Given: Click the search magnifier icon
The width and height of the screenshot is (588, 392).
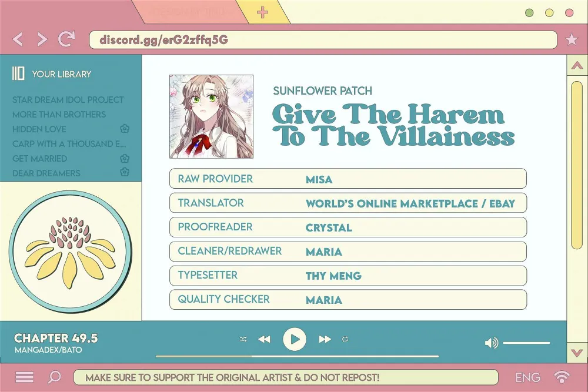Looking at the screenshot, I should click(x=54, y=377).
